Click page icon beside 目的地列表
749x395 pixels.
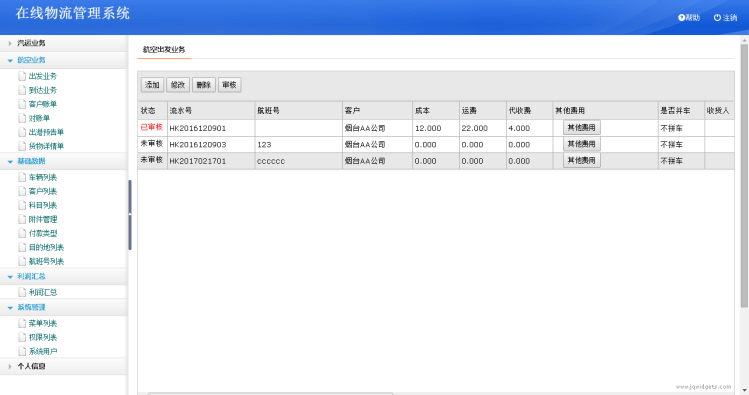pos(22,247)
